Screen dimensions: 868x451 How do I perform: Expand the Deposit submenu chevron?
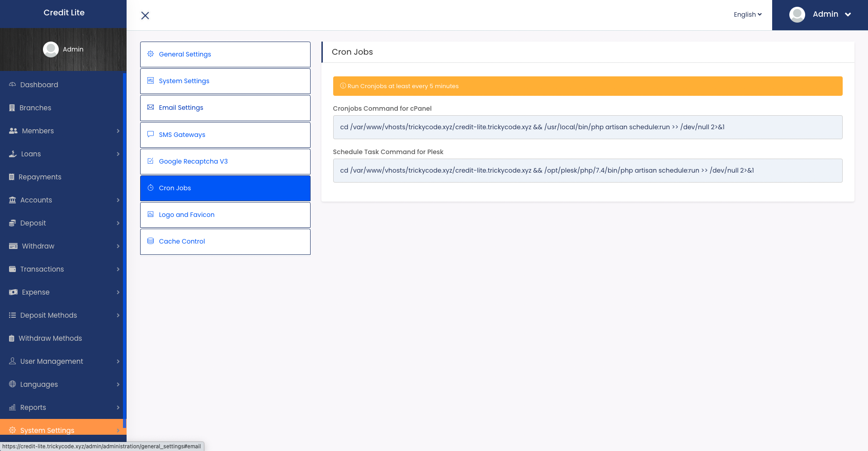point(118,223)
